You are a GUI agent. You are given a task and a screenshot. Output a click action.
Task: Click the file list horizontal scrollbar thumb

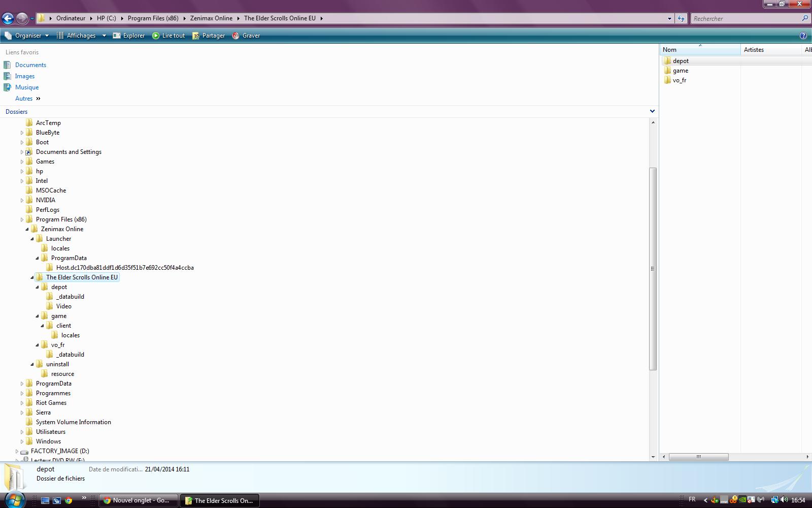point(698,457)
